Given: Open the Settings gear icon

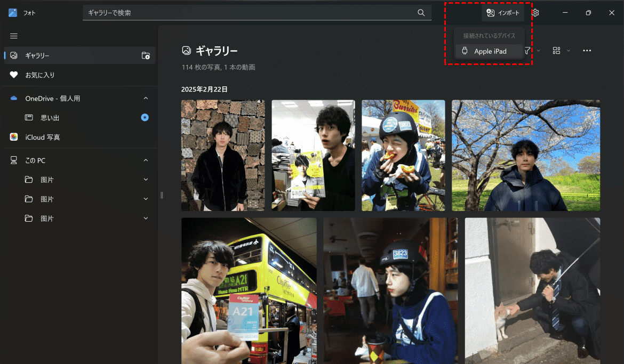Looking at the screenshot, I should tap(535, 12).
